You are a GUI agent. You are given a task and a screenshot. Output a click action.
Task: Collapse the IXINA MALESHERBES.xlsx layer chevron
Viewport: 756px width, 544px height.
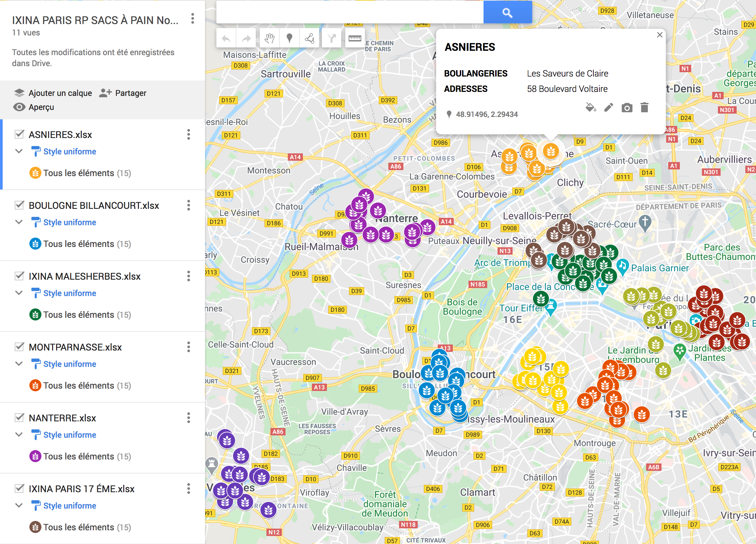point(19,293)
